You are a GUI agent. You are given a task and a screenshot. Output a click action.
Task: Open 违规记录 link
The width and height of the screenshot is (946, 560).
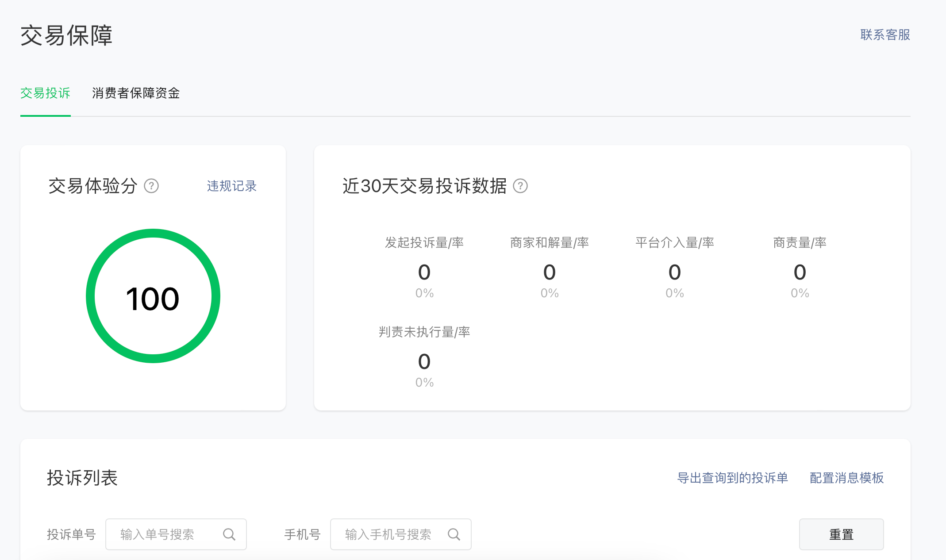pos(231,186)
